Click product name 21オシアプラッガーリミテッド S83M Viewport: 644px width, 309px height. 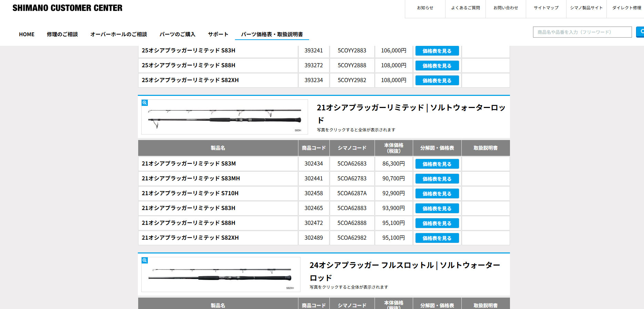(189, 163)
